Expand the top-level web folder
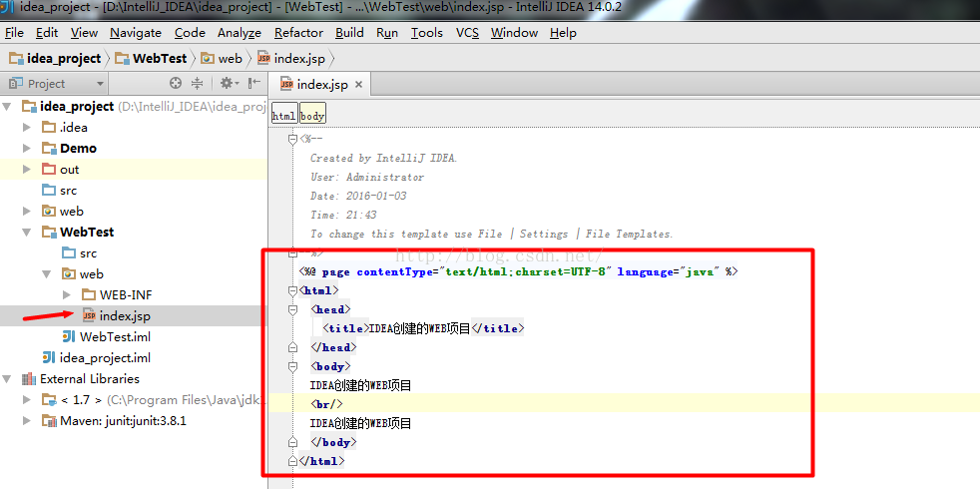The image size is (980, 489). click(26, 212)
